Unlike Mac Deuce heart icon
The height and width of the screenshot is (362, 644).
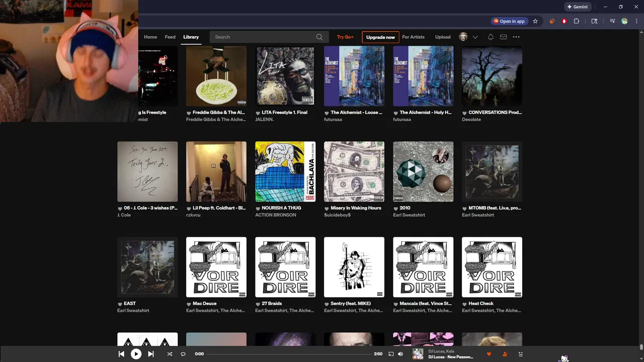(x=189, y=304)
